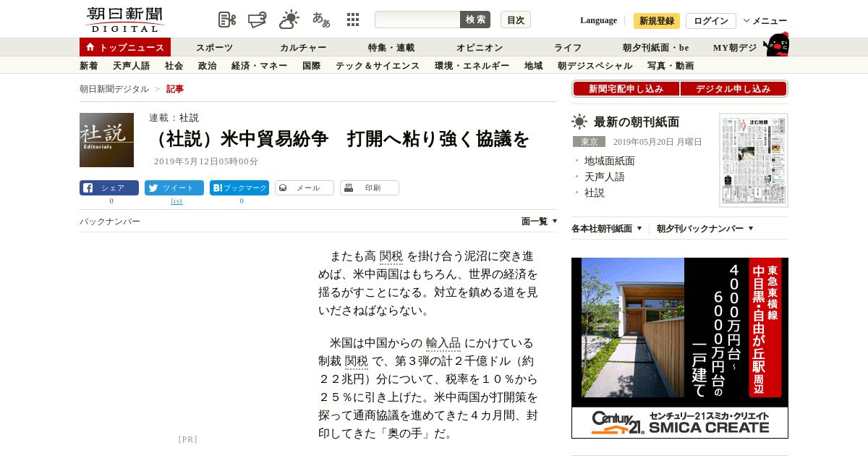Select 地域 in the sub-navigation

534,66
